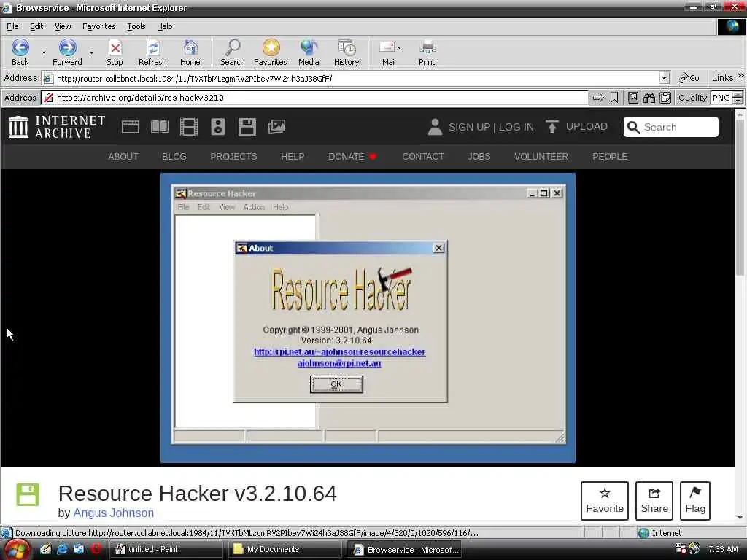This screenshot has height=560, width=747.
Task: Expand the Mail button dropdown arrow
Action: coord(399,47)
